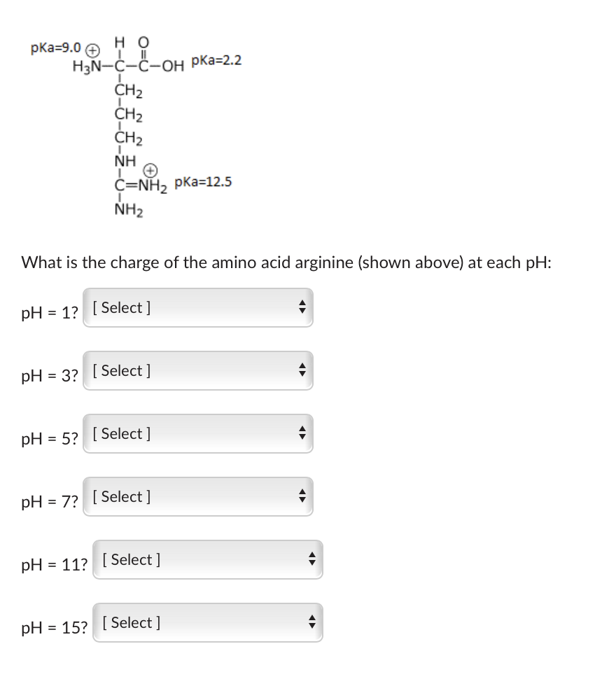Click the up-down arrows on pH = 5 select
595x700 pixels.
(302, 433)
